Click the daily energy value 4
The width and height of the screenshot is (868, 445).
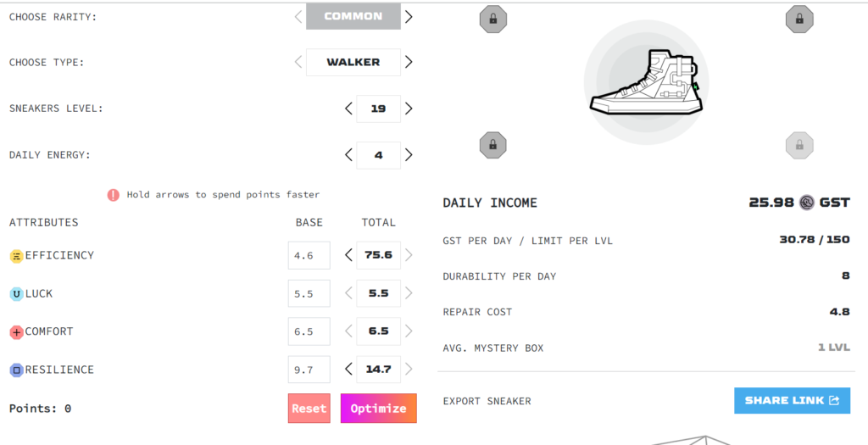tap(379, 155)
